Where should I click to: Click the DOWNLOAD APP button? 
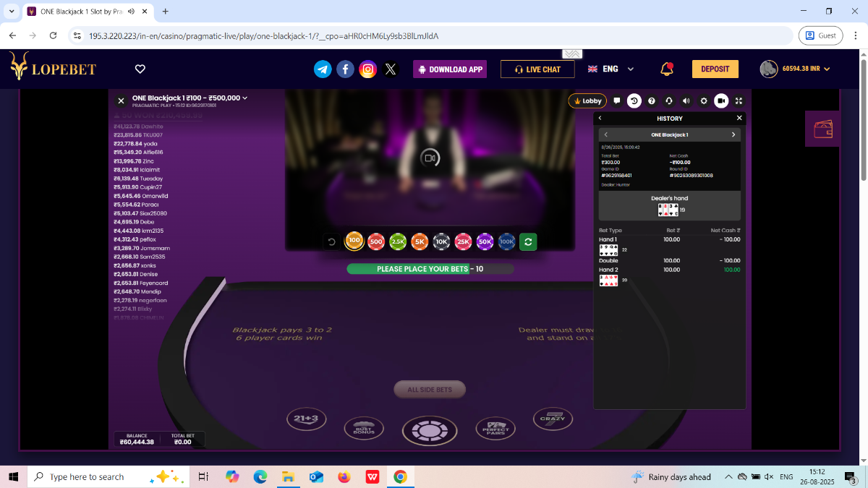click(x=450, y=69)
